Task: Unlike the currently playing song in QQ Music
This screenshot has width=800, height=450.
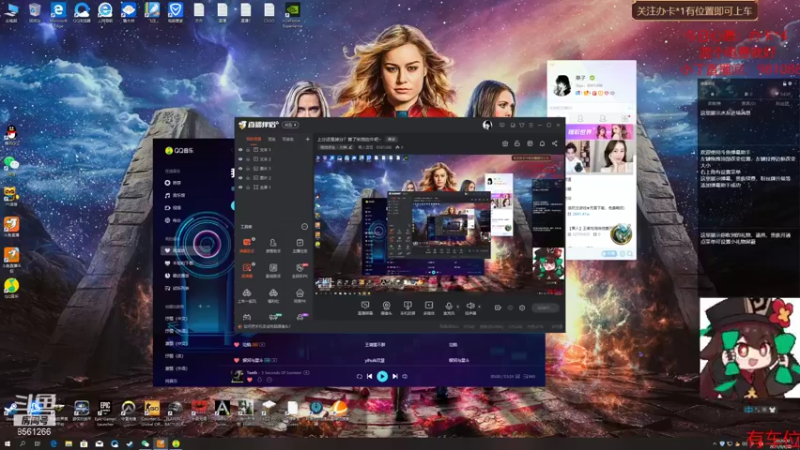Action: 249,380
